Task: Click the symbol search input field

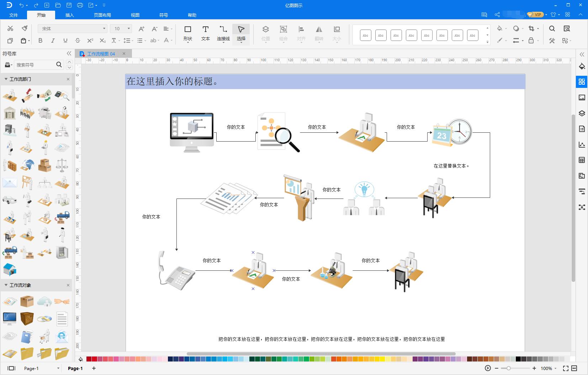Action: (x=35, y=65)
